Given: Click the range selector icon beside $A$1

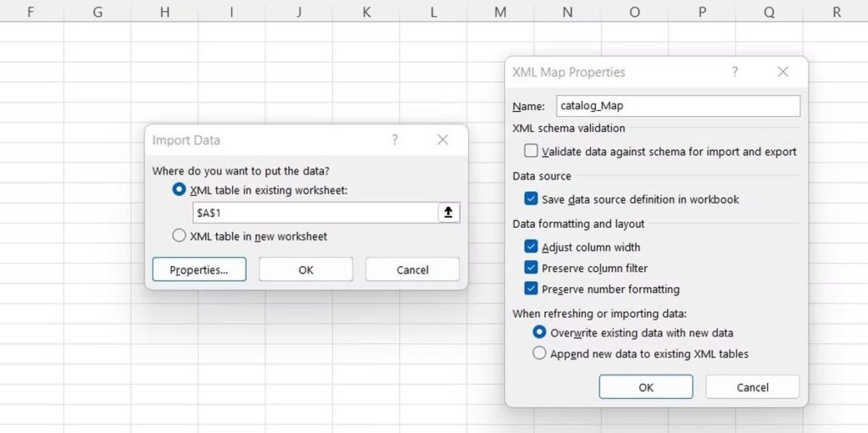Looking at the screenshot, I should 448,213.
